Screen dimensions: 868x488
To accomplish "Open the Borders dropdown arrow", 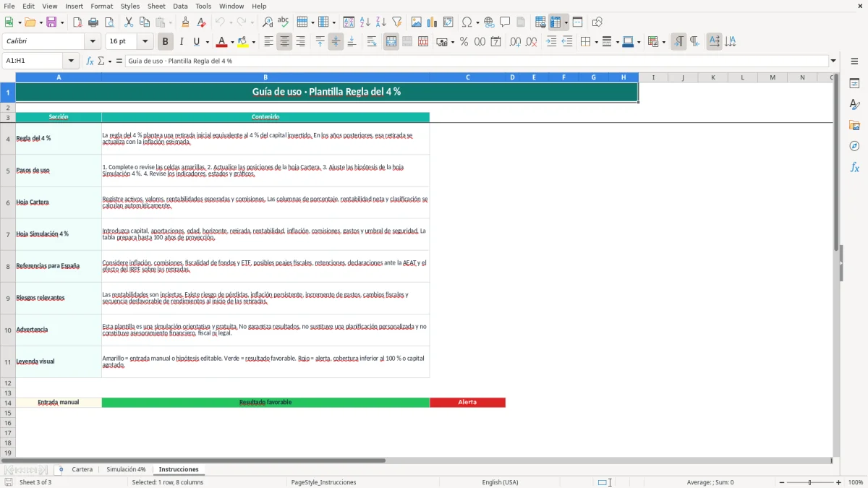I will tap(595, 42).
